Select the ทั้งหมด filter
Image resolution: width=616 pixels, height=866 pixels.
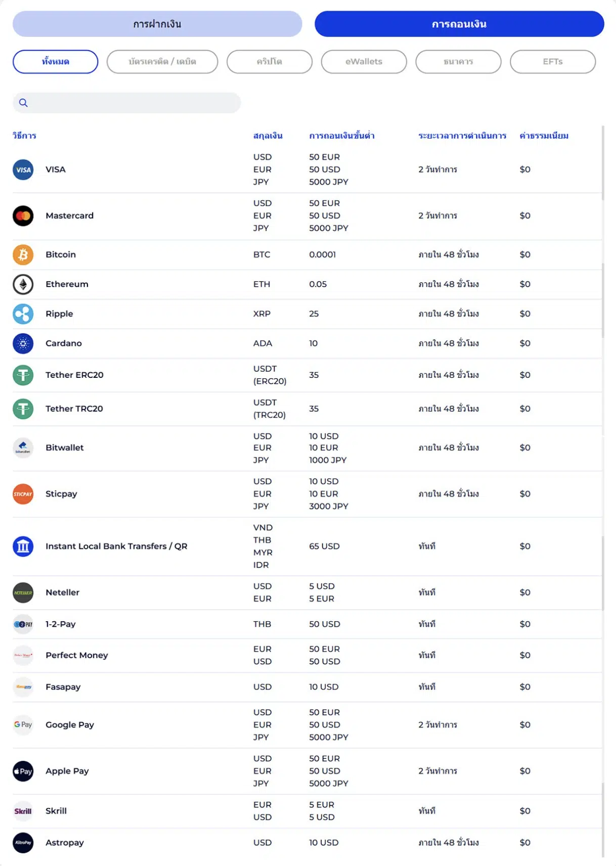tap(56, 62)
